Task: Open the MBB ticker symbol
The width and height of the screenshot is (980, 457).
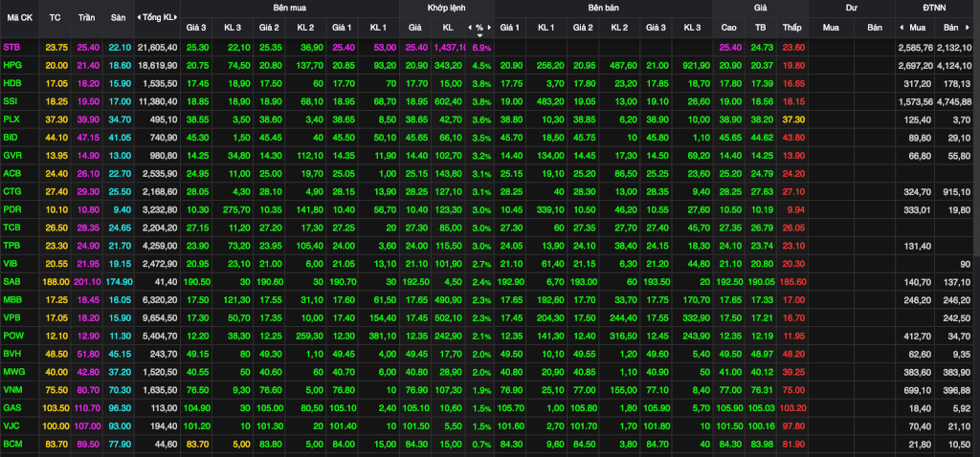Action: 11,299
